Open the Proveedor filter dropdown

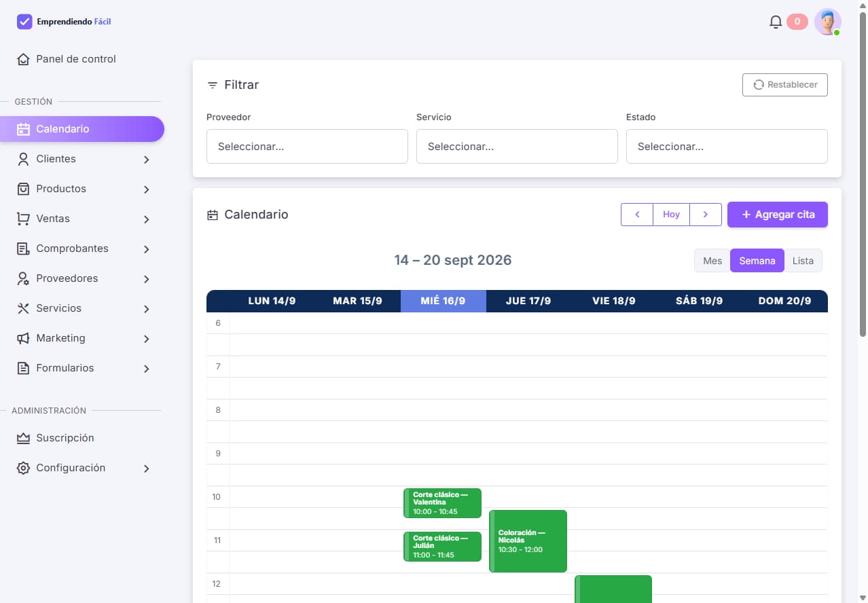pyautogui.click(x=307, y=147)
